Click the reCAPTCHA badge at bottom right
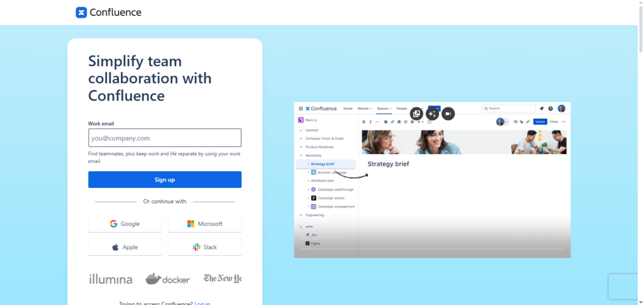Viewport: 644px width, 305px height. (623, 287)
